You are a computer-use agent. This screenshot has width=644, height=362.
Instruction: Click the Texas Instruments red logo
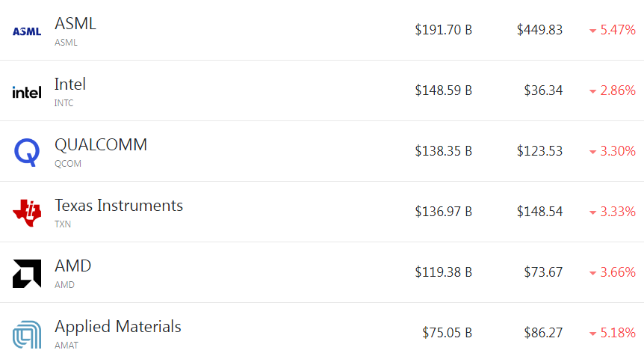click(x=27, y=213)
